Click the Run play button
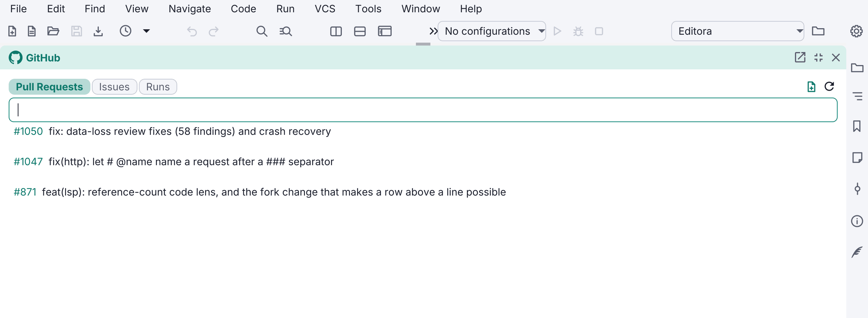This screenshot has height=318, width=868. tap(557, 31)
